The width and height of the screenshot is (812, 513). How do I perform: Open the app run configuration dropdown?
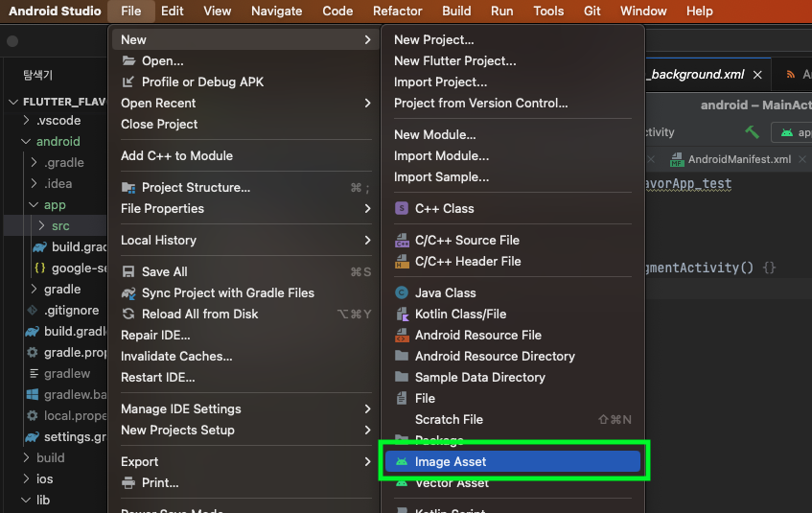792,132
